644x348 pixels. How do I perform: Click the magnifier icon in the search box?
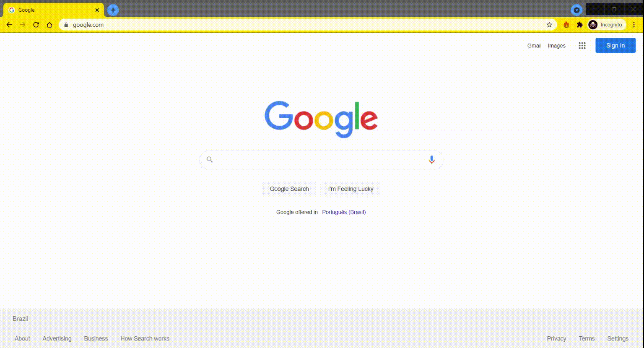(210, 160)
